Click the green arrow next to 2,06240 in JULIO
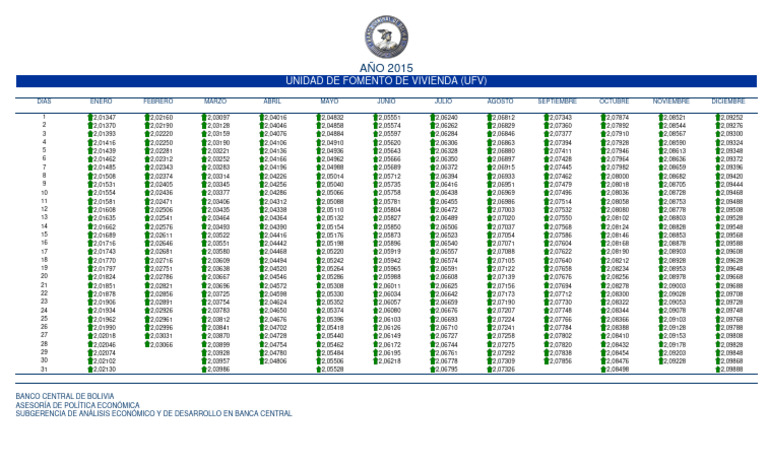 [432, 118]
